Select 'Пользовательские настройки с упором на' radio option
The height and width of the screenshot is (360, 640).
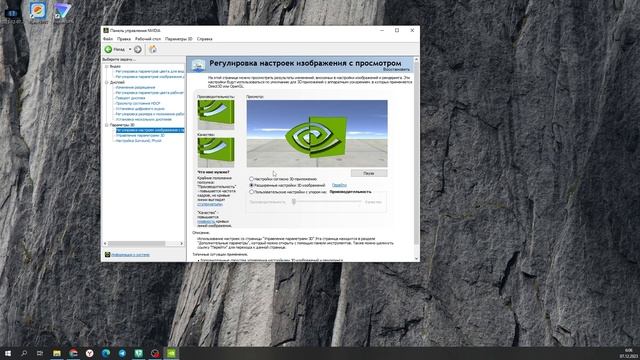(251, 191)
